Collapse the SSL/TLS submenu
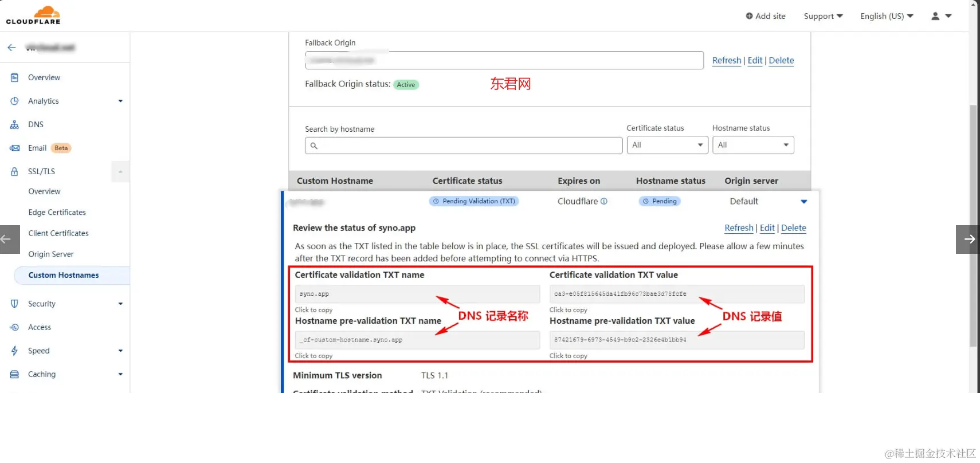This screenshot has height=463, width=980. [120, 171]
